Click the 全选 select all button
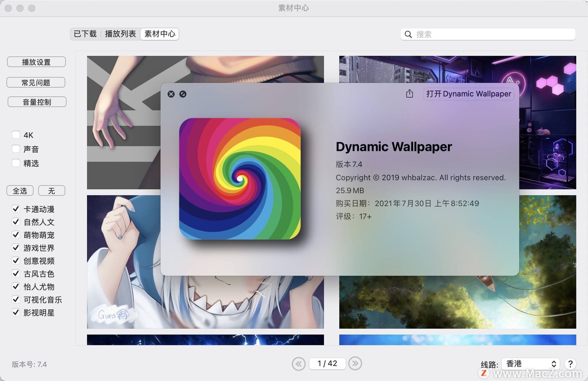 (x=20, y=191)
